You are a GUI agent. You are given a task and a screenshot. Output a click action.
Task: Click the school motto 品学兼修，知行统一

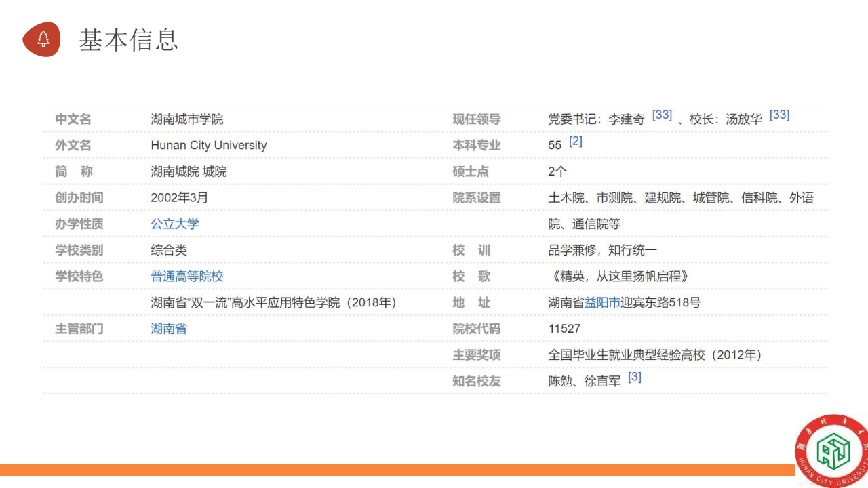pyautogui.click(x=602, y=251)
